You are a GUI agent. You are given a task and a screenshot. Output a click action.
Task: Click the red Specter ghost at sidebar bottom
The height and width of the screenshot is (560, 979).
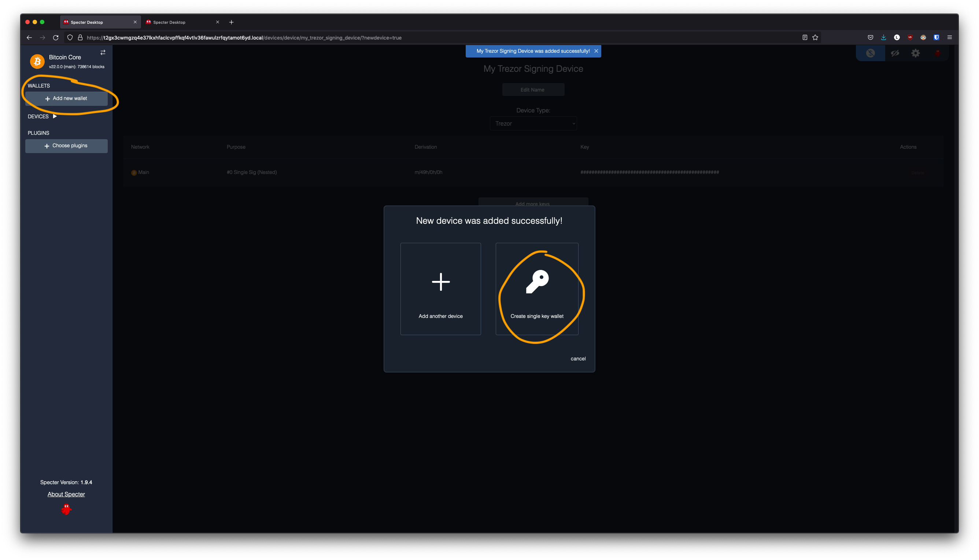[66, 509]
